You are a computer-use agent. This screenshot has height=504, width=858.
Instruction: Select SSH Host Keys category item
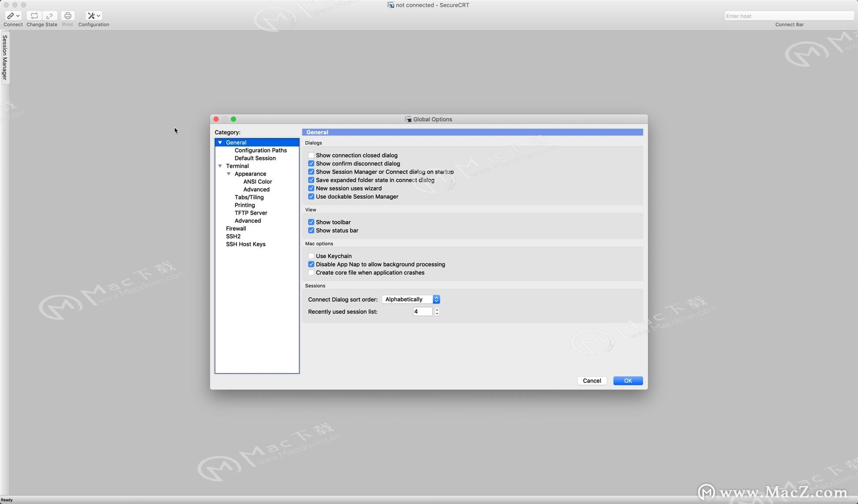tap(245, 244)
